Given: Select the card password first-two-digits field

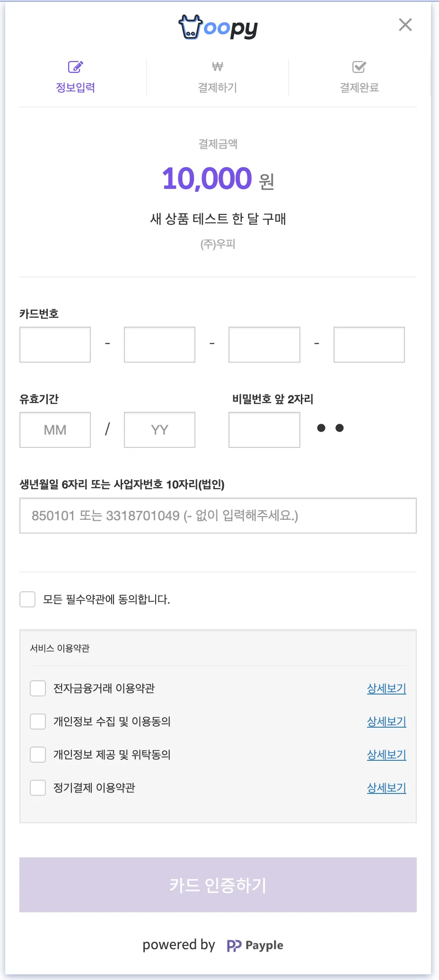Looking at the screenshot, I should pyautogui.click(x=264, y=430).
